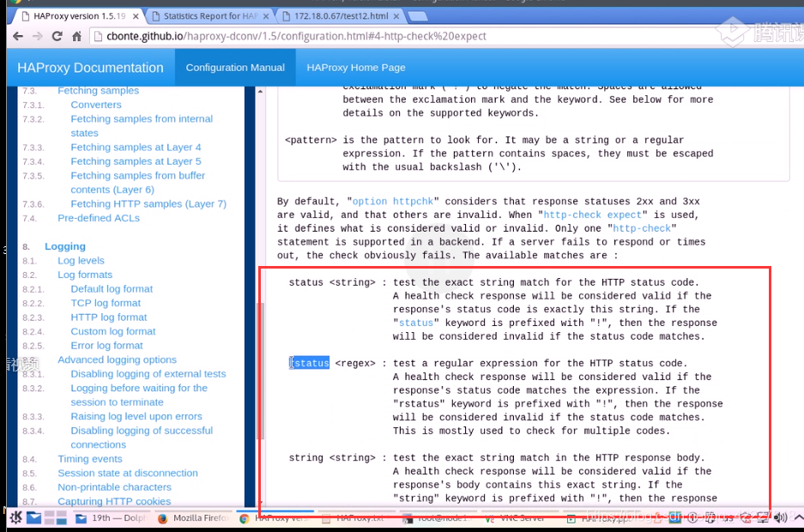Image resolution: width=804 pixels, height=532 pixels.
Task: Click the volume speaker icon in tray
Action: coord(781,517)
